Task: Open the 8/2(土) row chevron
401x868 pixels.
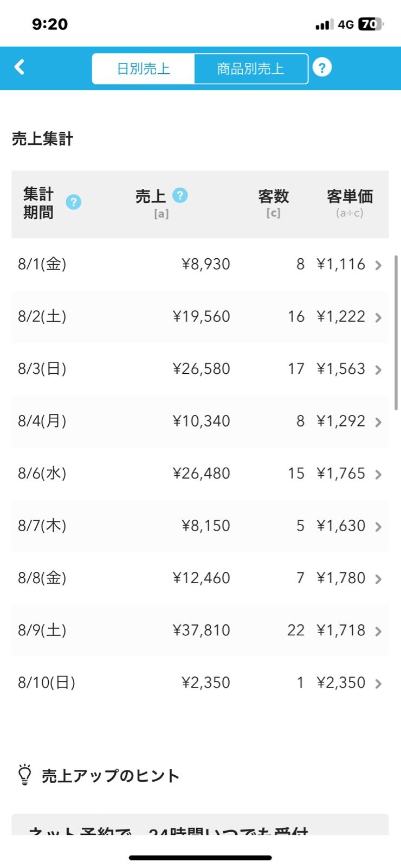Action: (378, 317)
